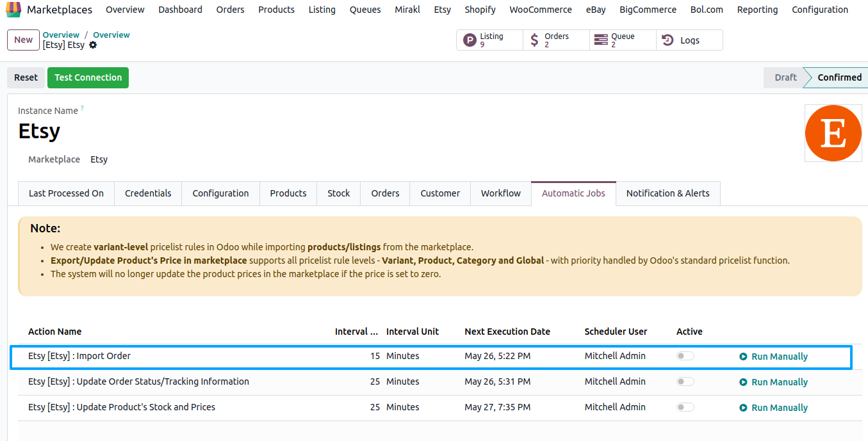Open the Shopify menu
868x441 pixels.
[480, 10]
